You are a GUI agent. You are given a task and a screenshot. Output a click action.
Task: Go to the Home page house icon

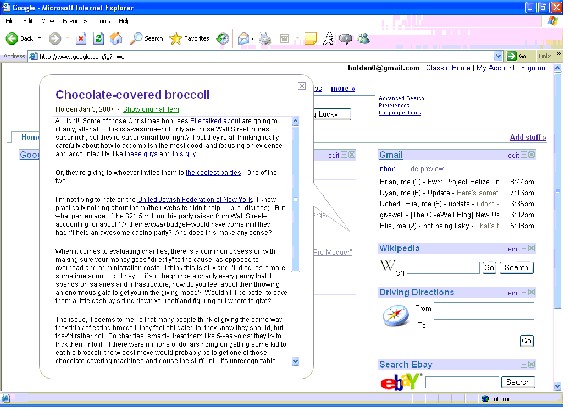click(x=116, y=38)
